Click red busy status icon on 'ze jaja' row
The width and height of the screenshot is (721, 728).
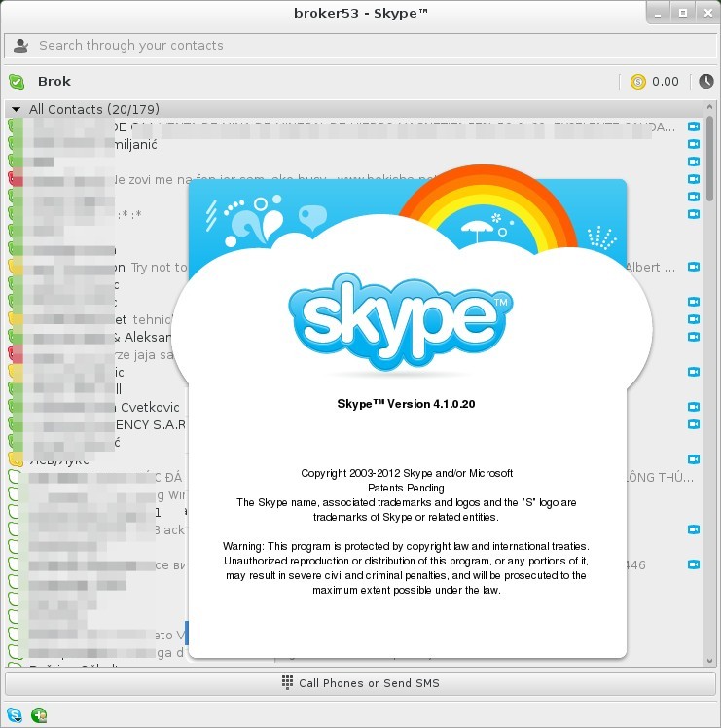pyautogui.click(x=16, y=354)
